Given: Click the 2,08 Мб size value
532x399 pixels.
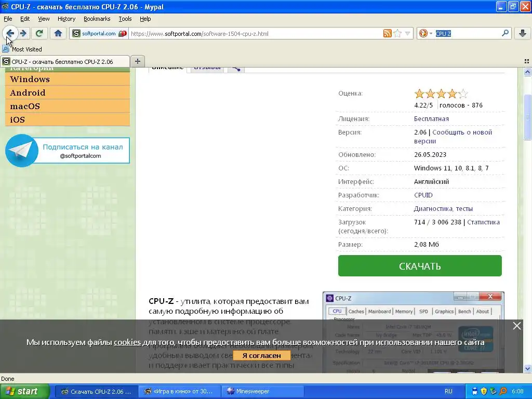Looking at the screenshot, I should [x=426, y=244].
